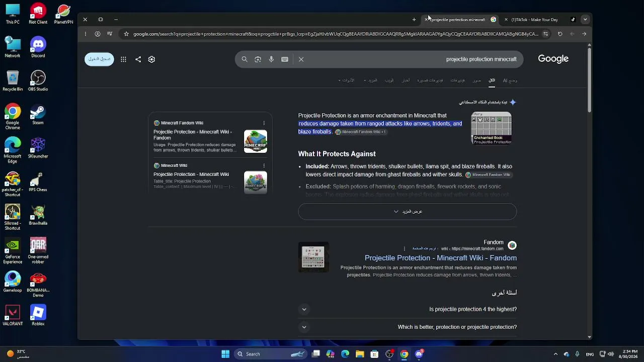Viewport: 644px width, 362px height.
Task: Click the Minecraft Wiki logo thumbnail on Fandom card
Action: 256,141
